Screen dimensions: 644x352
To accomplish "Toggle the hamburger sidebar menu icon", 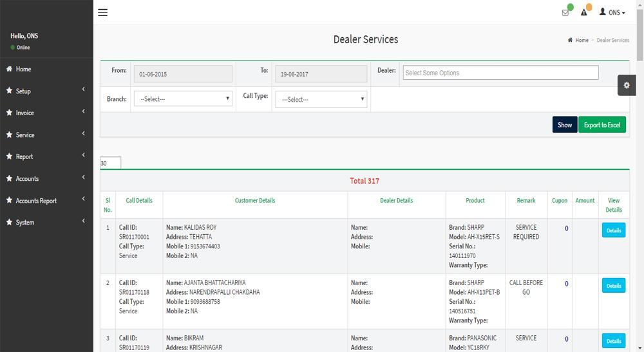I will pos(102,12).
